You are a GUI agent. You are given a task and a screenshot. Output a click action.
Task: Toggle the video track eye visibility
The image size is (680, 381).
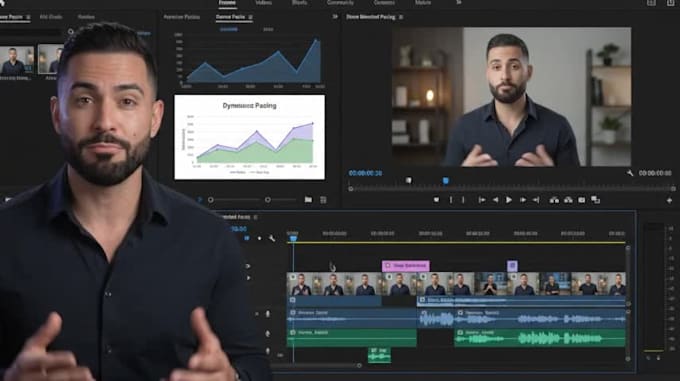[x=247, y=266]
